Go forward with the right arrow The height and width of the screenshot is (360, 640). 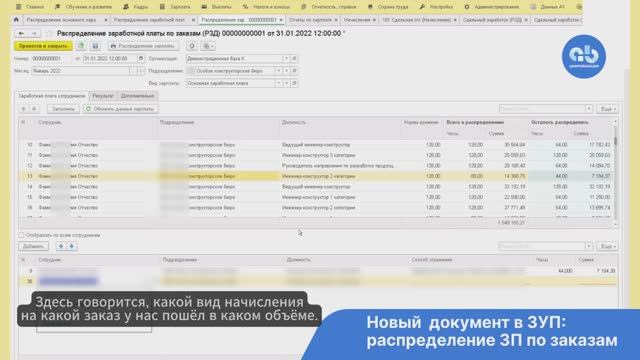tap(34, 33)
